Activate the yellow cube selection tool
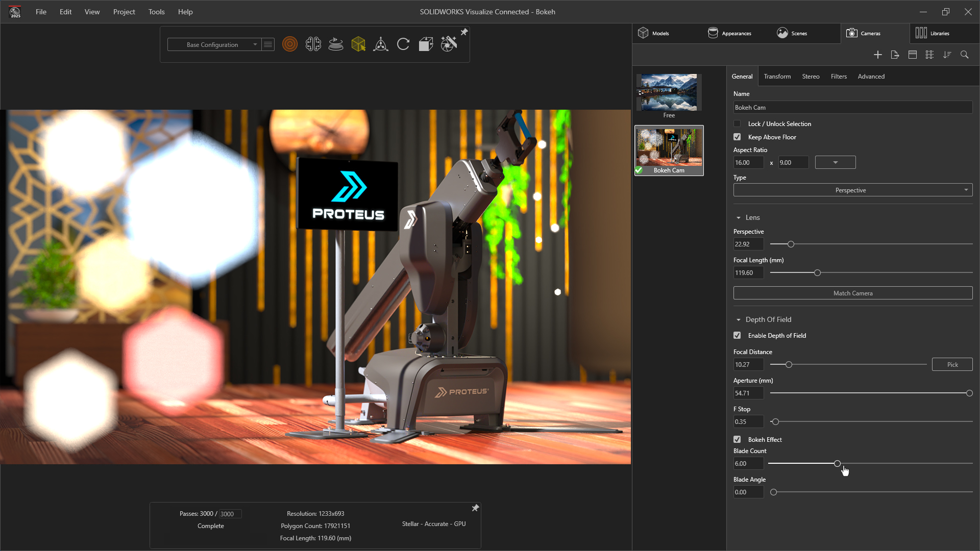 click(358, 44)
